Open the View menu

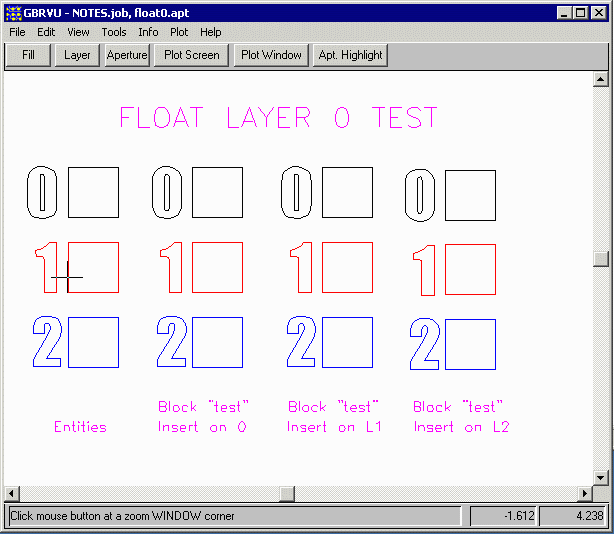point(78,32)
